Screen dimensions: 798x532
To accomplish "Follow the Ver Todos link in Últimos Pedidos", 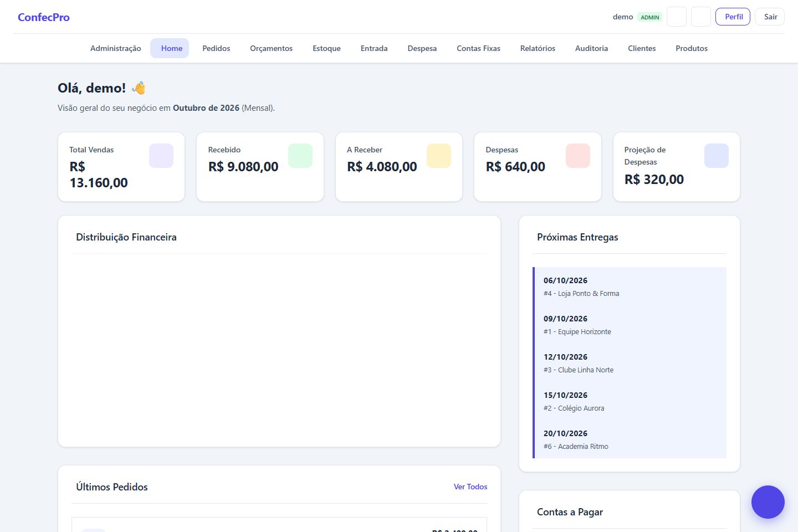I will click(x=470, y=487).
